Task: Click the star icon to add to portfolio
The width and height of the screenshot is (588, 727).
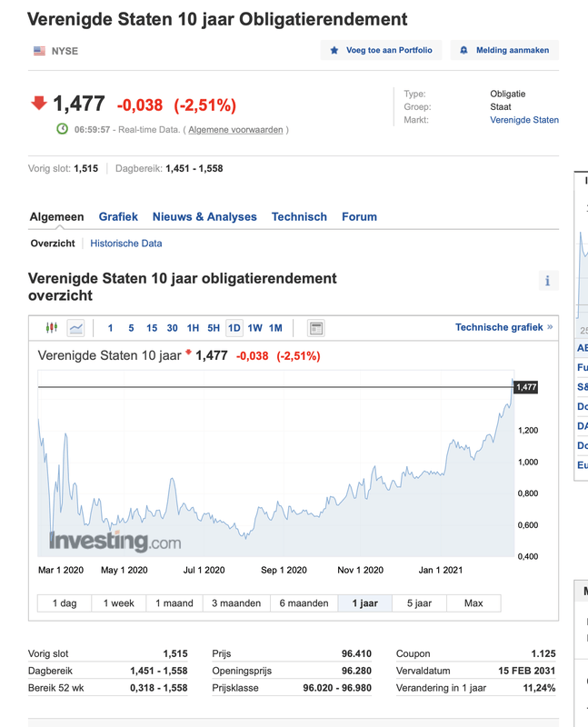Action: [334, 51]
